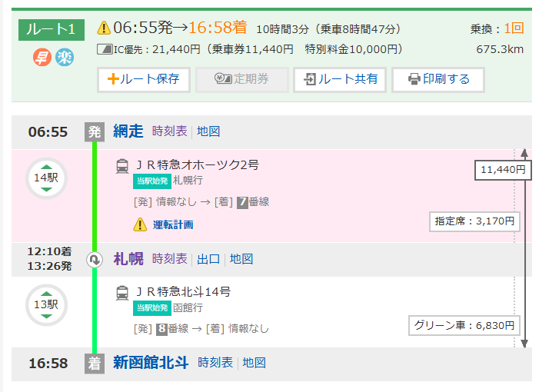Click train icon beside 北斗14号
Viewport: 539px width, 392px height.
click(x=122, y=293)
